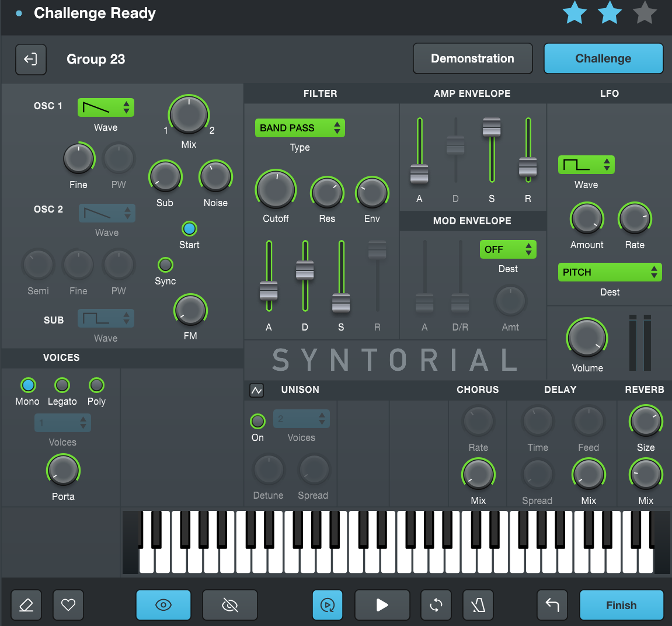Enable the Legato voice mode
Image resolution: width=672 pixels, height=626 pixels.
click(62, 385)
